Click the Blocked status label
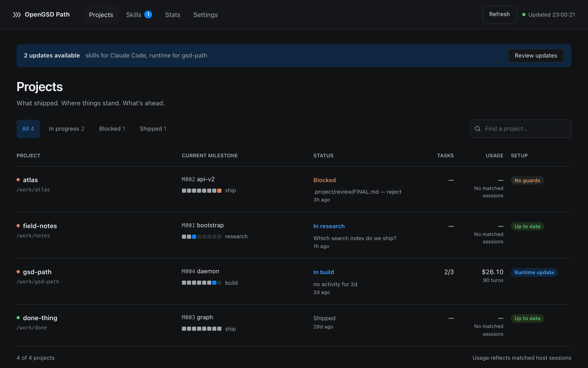 pyautogui.click(x=324, y=180)
